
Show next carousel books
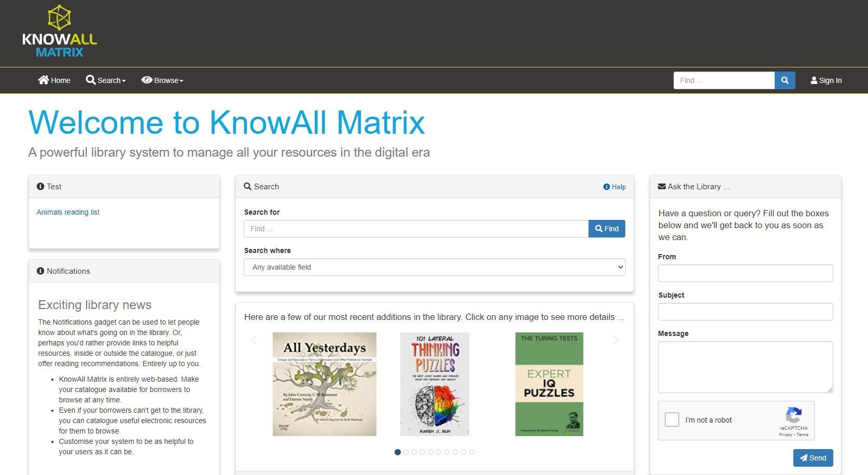point(615,339)
